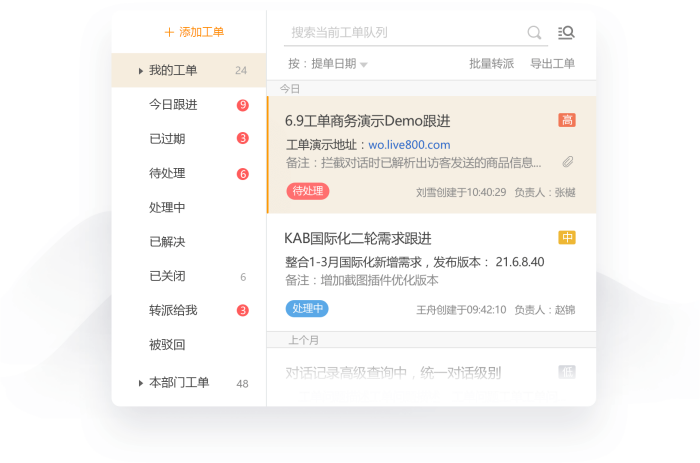700x463 pixels.
Task: Click the 批量转派 button
Action: 491,64
